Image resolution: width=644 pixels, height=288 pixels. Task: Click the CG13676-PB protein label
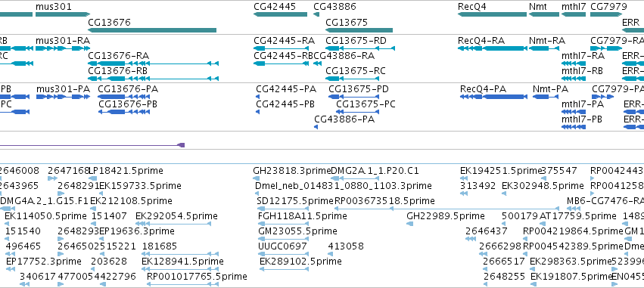coord(128,104)
